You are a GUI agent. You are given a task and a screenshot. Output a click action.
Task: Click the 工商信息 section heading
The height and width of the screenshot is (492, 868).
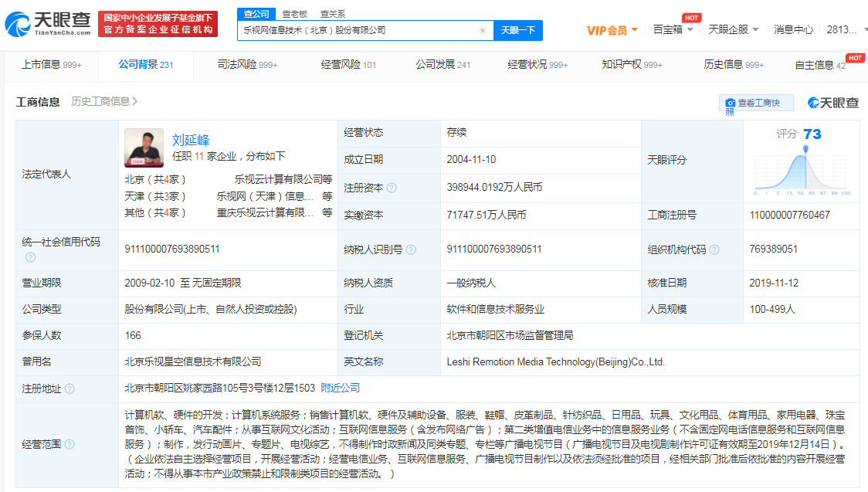(x=38, y=102)
